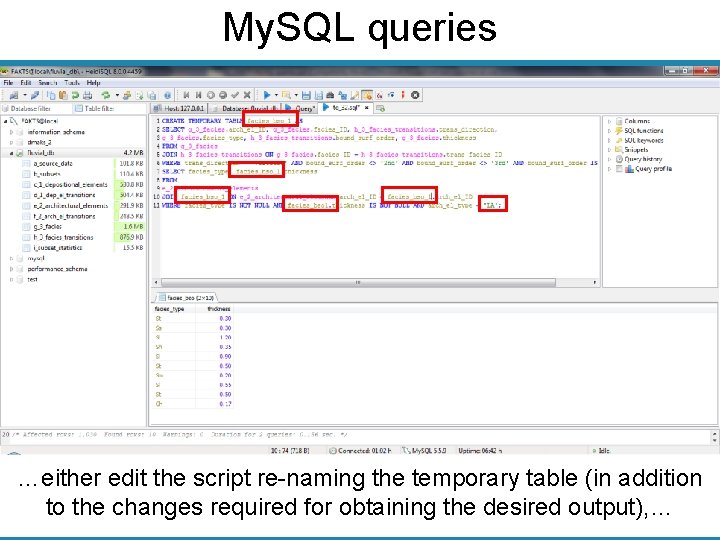This screenshot has height=540, width=720.
Task: Click the black Stop circle icon
Action: 415,95
